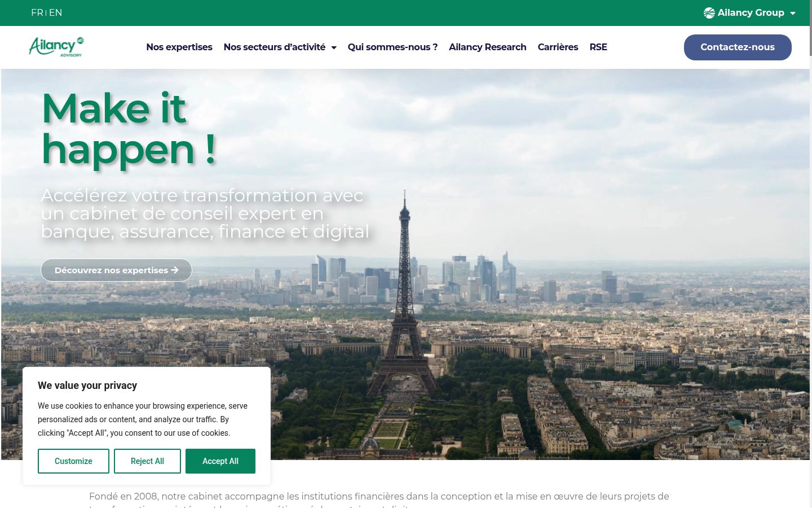The width and height of the screenshot is (812, 508).
Task: Open Nos secteurs d'activité menu
Action: 275,47
